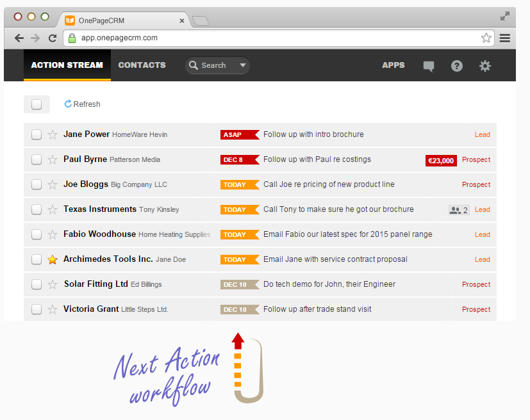The image size is (530, 420).
Task: Open the Victoria Grant contact name
Action: click(x=91, y=309)
